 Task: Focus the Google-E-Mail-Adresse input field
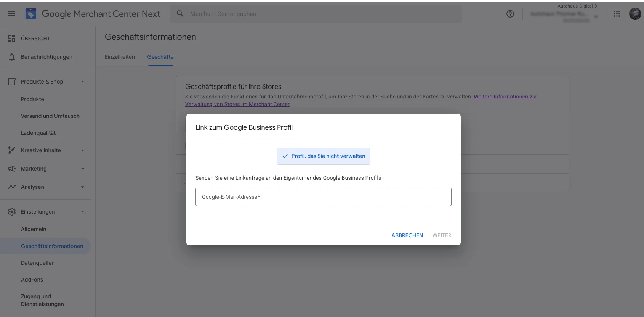point(323,197)
